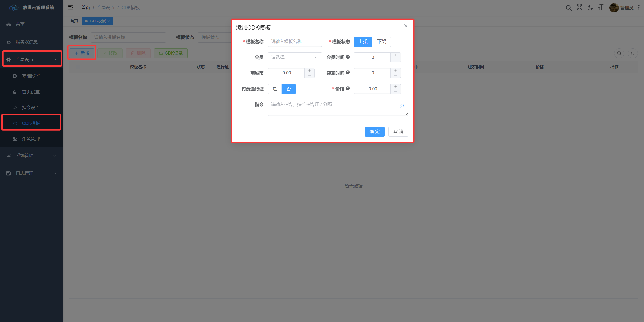Image resolution: width=644 pixels, height=322 pixels.
Task: Open 首页 in the sidebar
Action: pos(31,24)
